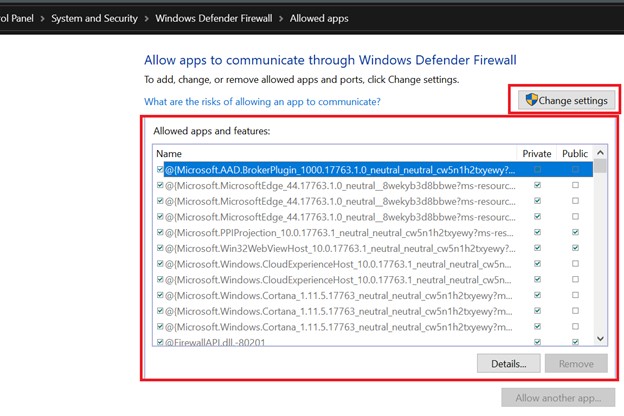624x416 pixels.
Task: Expand chevron after System and Security
Action: pyautogui.click(x=146, y=19)
